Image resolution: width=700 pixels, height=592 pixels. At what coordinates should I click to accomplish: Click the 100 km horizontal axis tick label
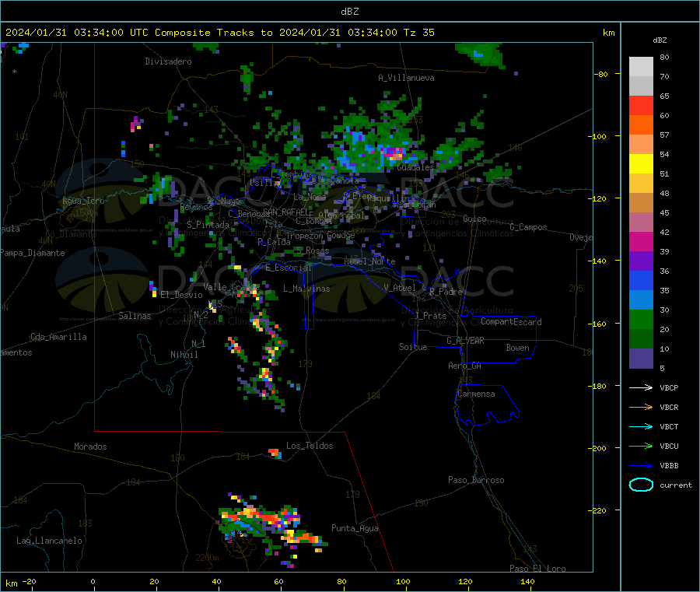[x=403, y=581]
